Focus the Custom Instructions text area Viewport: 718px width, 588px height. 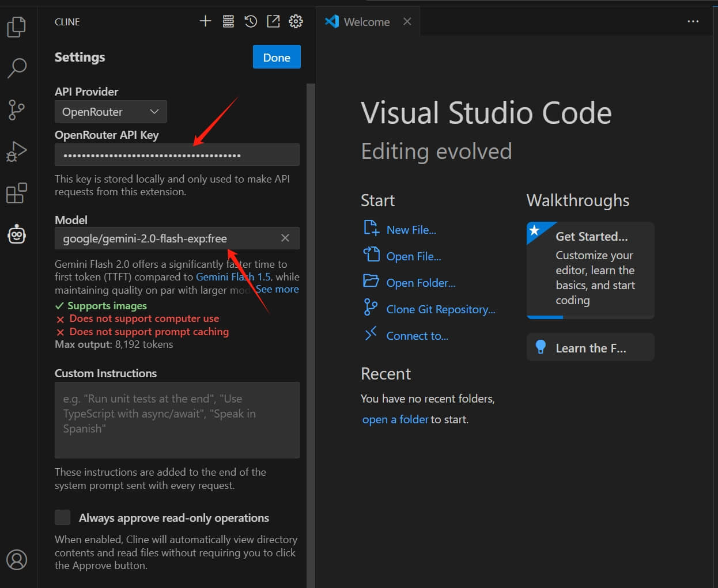tap(177, 420)
